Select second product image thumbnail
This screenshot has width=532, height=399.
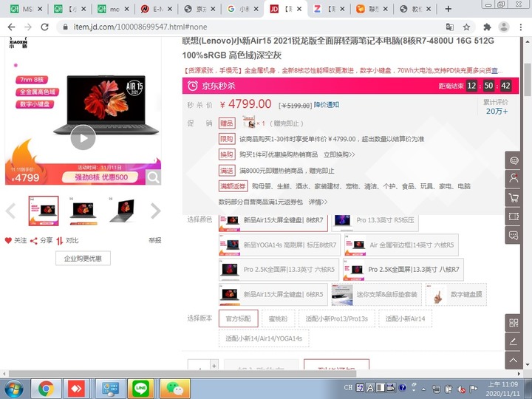pyautogui.click(x=83, y=211)
